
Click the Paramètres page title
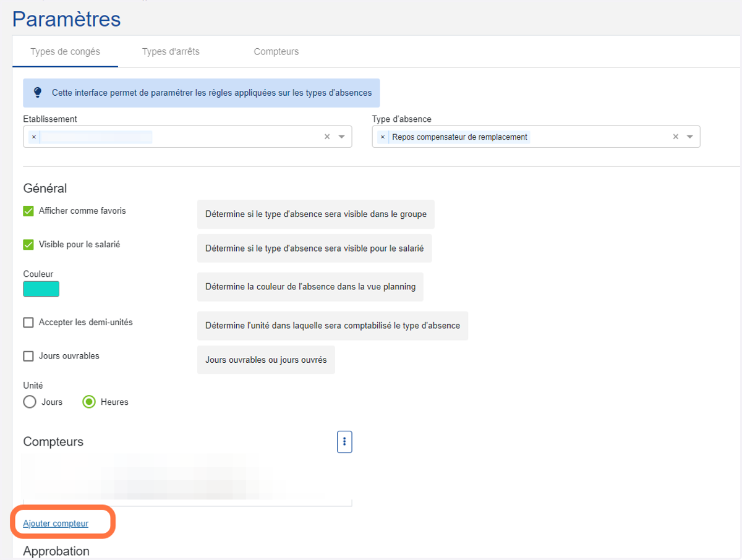point(67,19)
